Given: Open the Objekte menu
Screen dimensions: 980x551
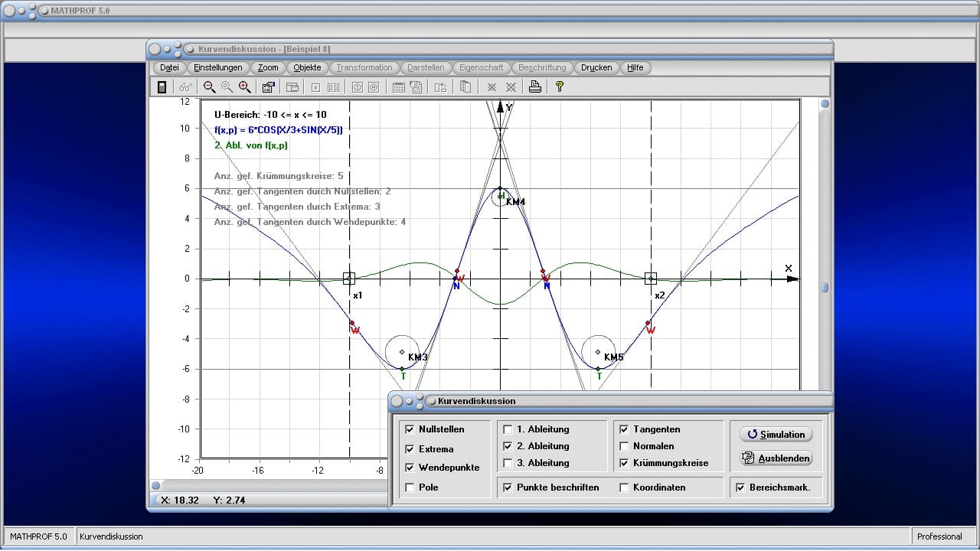Looking at the screenshot, I should (308, 67).
